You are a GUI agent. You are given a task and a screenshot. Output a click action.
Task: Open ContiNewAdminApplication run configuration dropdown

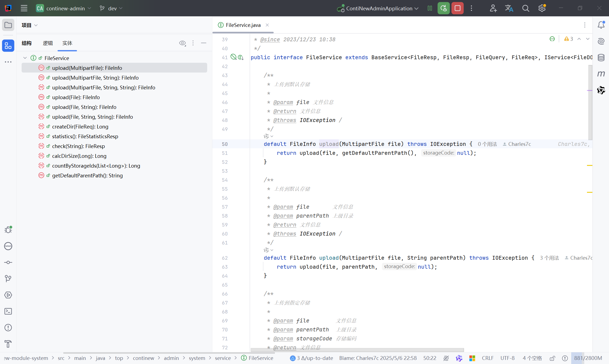click(378, 8)
